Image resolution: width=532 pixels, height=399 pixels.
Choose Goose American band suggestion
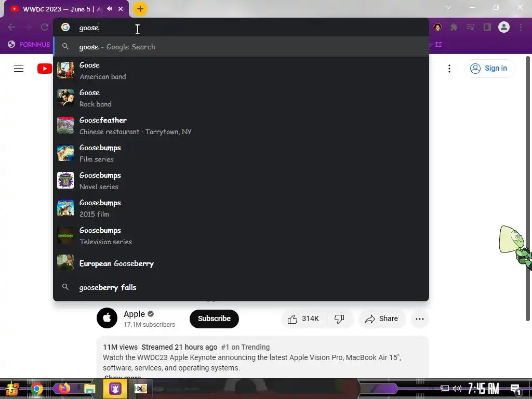click(241, 71)
